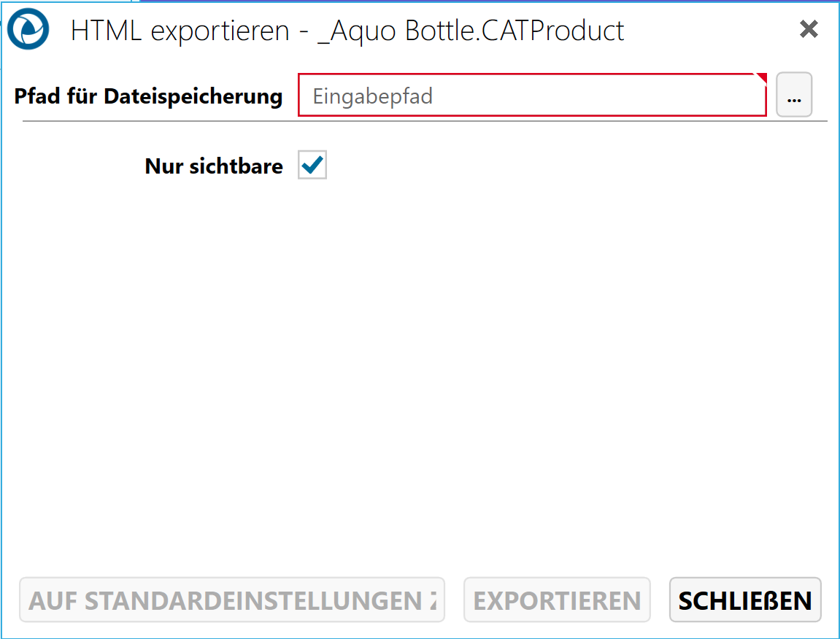Uncheck the Nur sichtbare checkbox

tap(312, 166)
